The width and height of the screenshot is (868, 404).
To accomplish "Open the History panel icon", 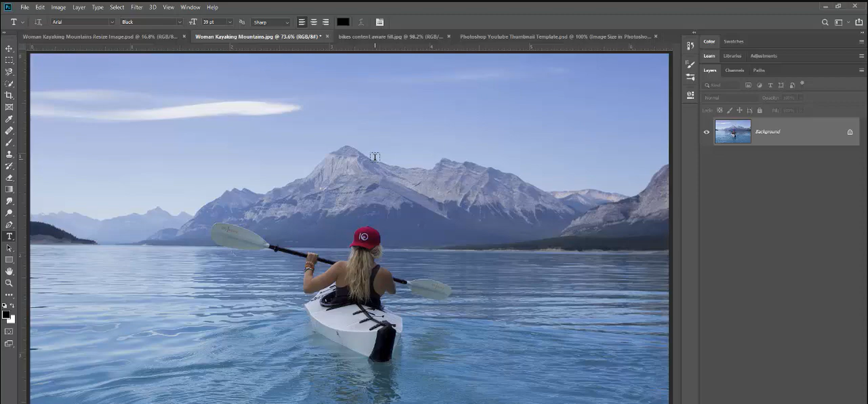I will pyautogui.click(x=690, y=46).
